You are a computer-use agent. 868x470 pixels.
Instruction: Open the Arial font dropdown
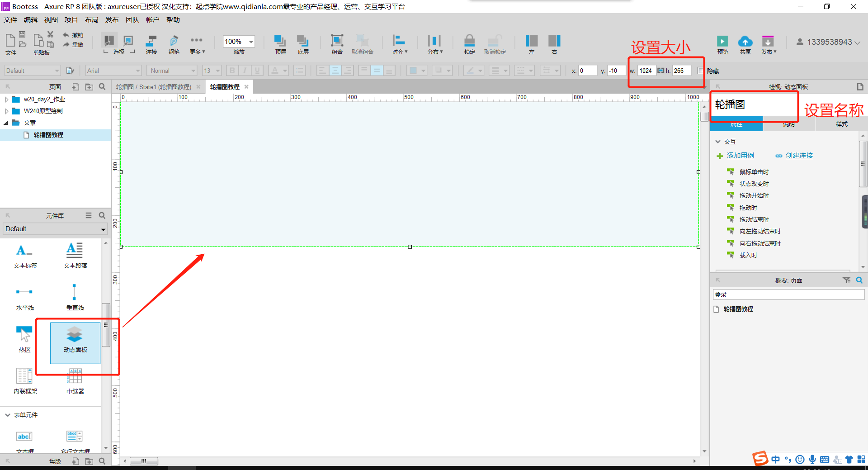click(x=113, y=71)
